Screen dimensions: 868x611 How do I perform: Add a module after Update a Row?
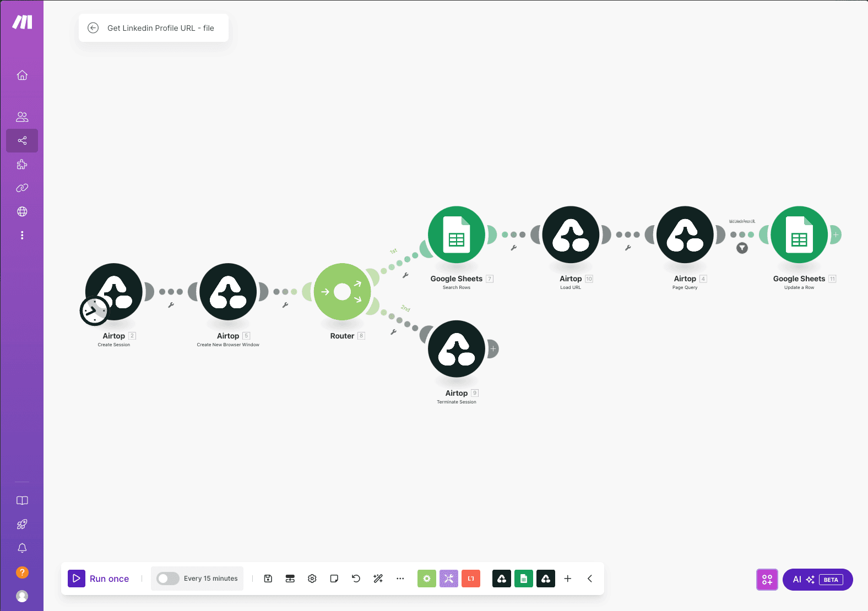point(836,235)
